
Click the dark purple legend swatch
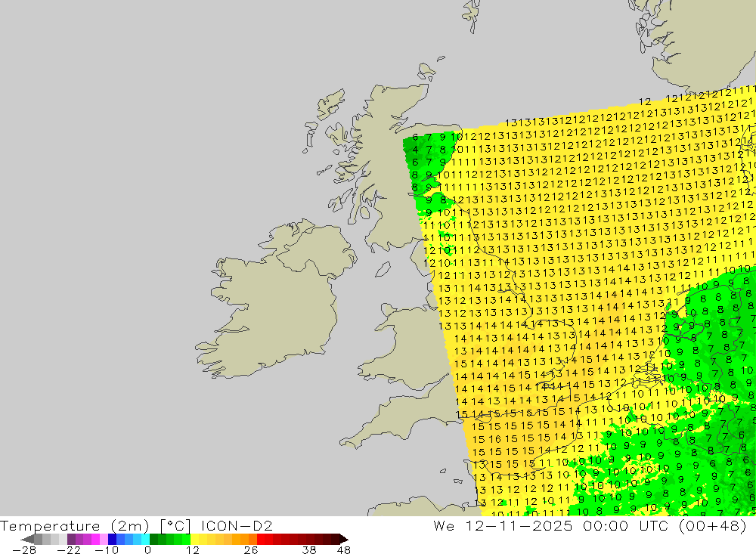coord(71,540)
